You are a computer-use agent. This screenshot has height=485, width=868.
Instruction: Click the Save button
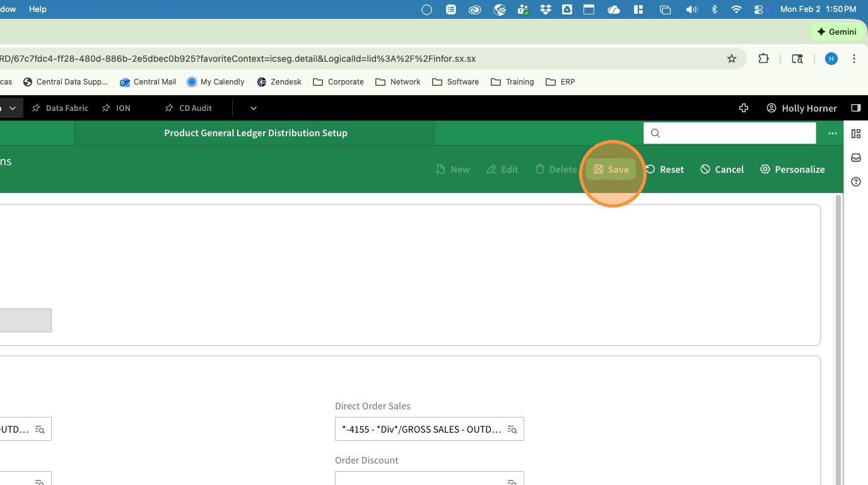pyautogui.click(x=611, y=169)
